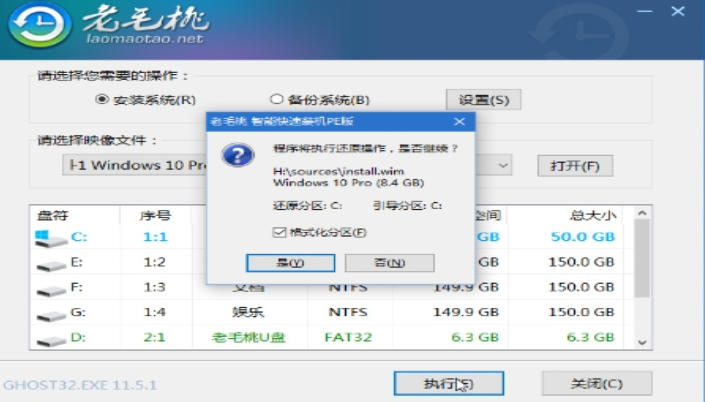Toggle the 格式化分区(F) checkbox
The image size is (705, 402).
(x=279, y=232)
